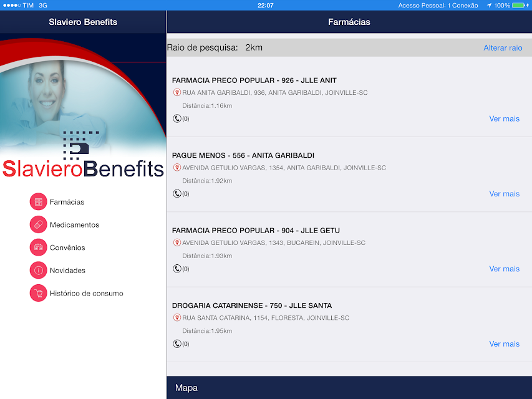The height and width of the screenshot is (399, 532).
Task: Select Novidades menu label
Action: click(x=67, y=271)
